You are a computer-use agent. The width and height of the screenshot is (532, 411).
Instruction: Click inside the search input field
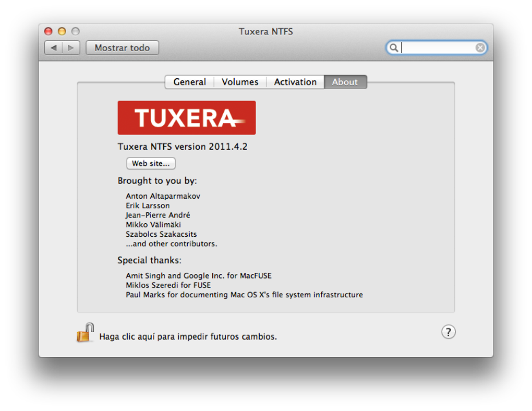tap(437, 48)
